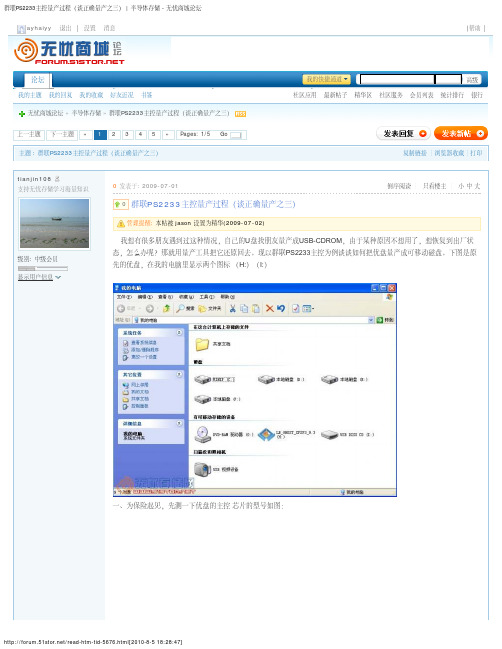This screenshot has height=649, width=502.
Task: Collapse the 详细信息 panel in Explorer sidebar
Action: pyautogui.click(x=179, y=423)
